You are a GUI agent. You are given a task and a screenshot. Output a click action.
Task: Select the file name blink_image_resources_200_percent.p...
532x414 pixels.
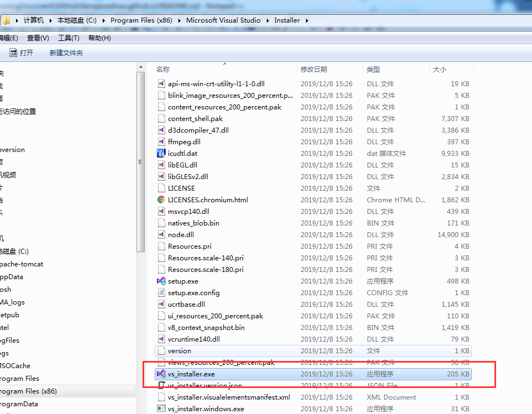[x=230, y=96]
